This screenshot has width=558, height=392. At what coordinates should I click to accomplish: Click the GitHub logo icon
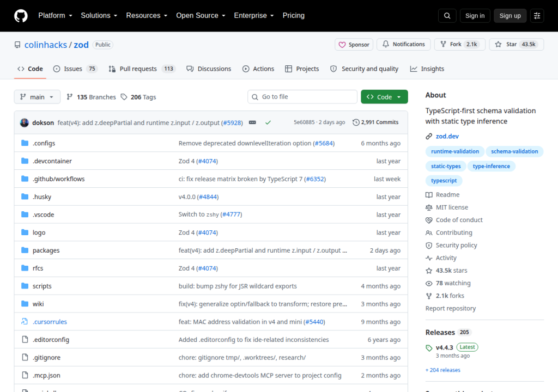pos(21,16)
